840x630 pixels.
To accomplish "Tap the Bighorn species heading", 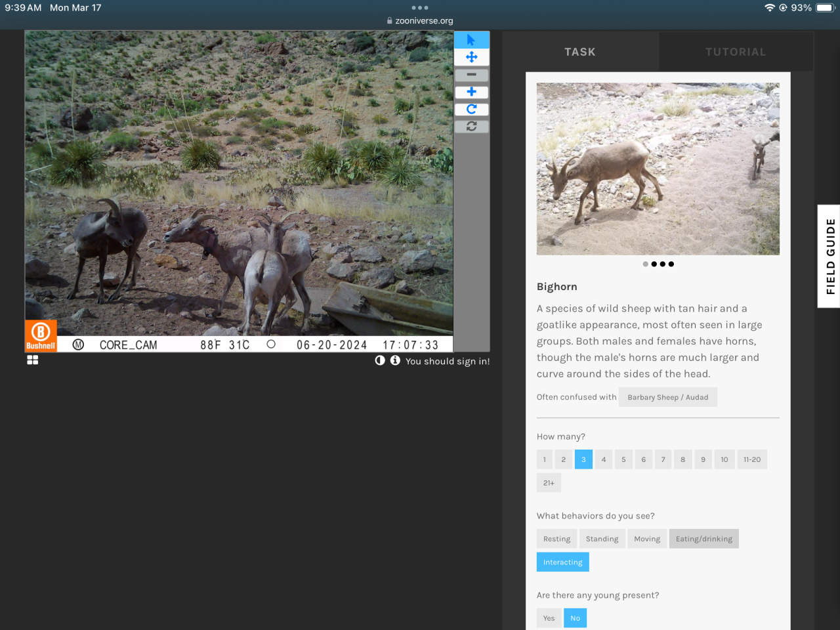I will point(557,287).
